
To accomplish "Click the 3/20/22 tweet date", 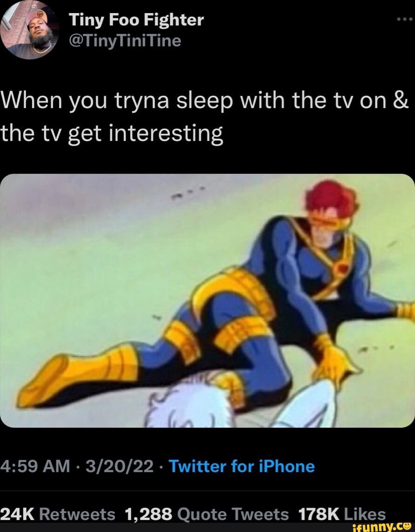I will [120, 466].
